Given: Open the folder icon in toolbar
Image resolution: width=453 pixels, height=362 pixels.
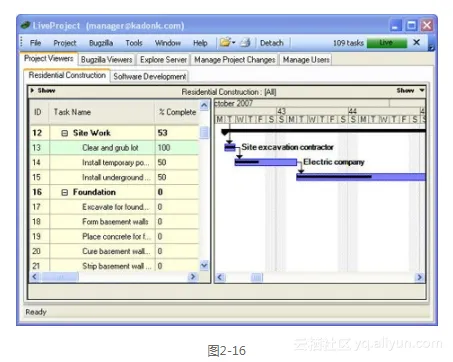Looking at the screenshot, I should (225, 43).
